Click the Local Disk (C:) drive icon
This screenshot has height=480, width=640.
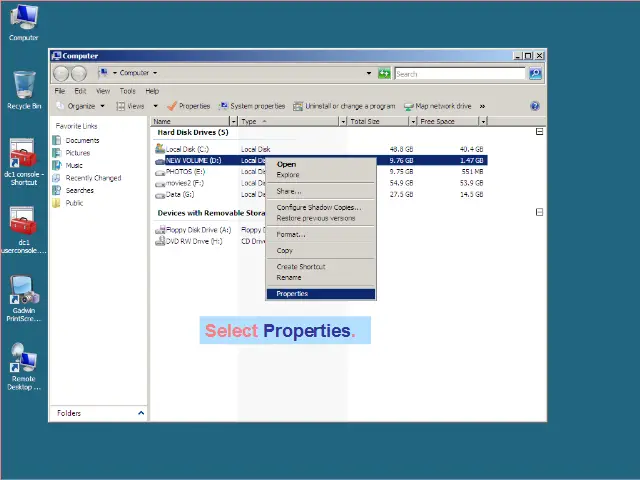[x=160, y=149]
